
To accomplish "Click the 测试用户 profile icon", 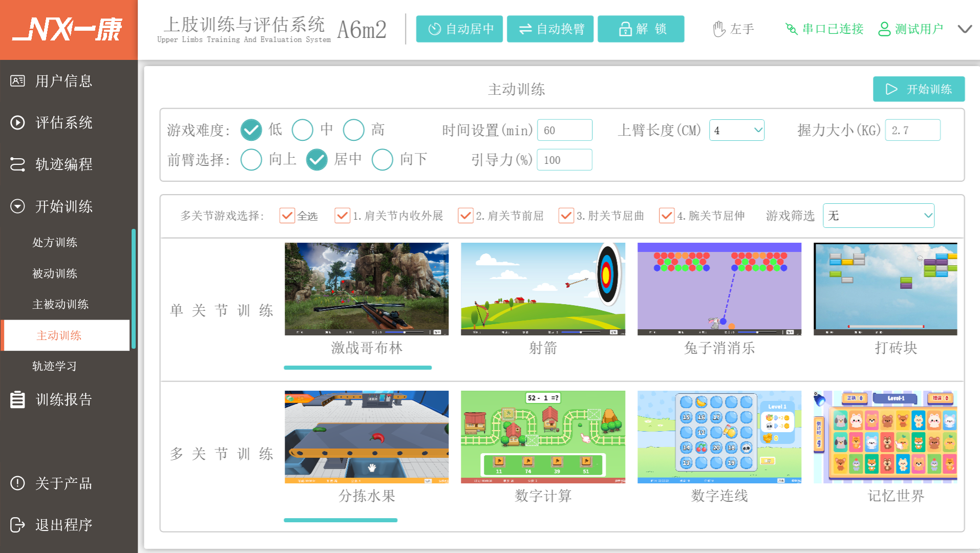I will click(884, 29).
